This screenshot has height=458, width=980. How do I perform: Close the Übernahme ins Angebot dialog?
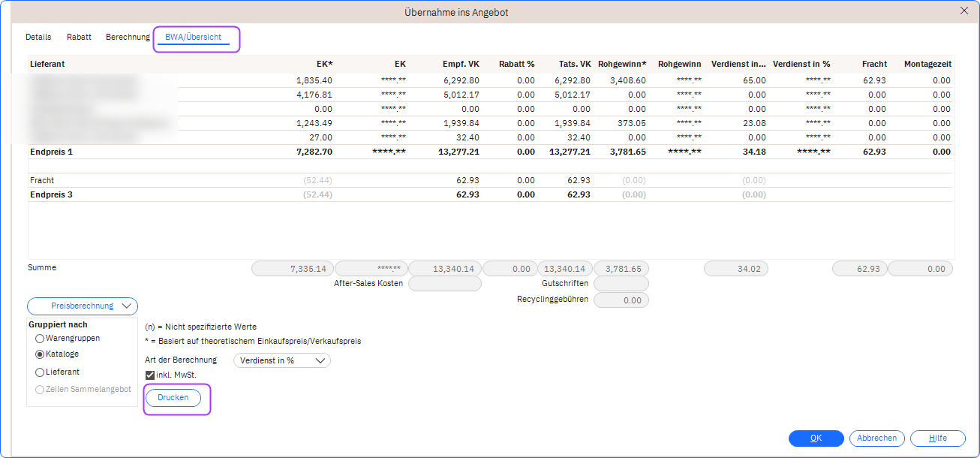click(963, 11)
